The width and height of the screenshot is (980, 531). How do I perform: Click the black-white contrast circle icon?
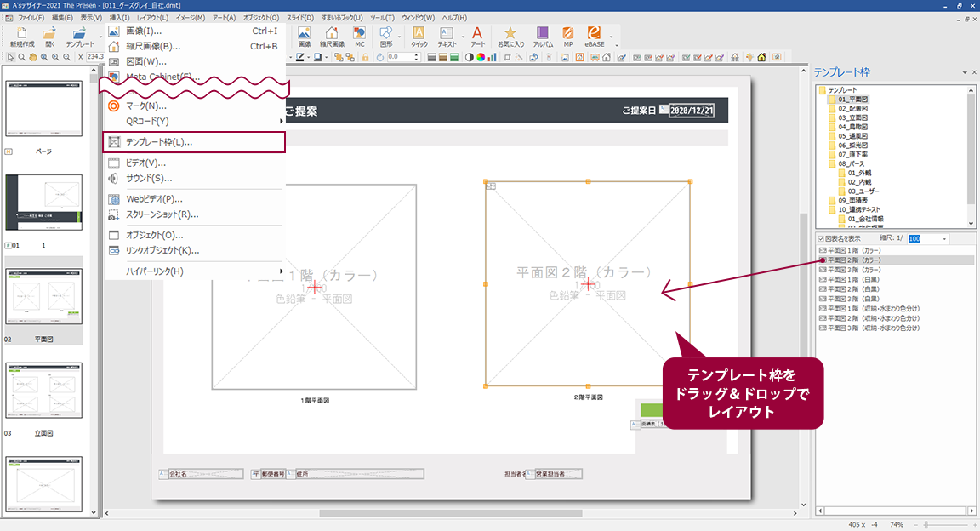(x=470, y=57)
